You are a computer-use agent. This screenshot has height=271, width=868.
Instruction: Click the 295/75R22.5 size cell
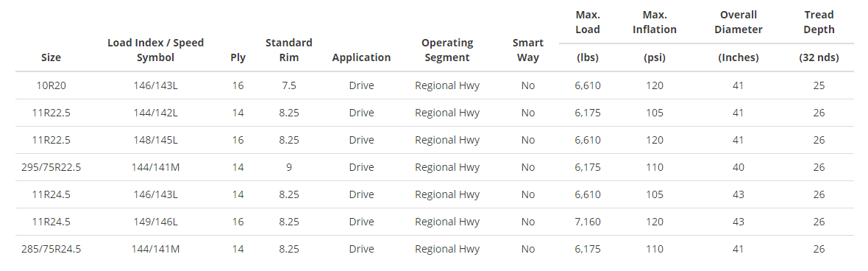[51, 167]
